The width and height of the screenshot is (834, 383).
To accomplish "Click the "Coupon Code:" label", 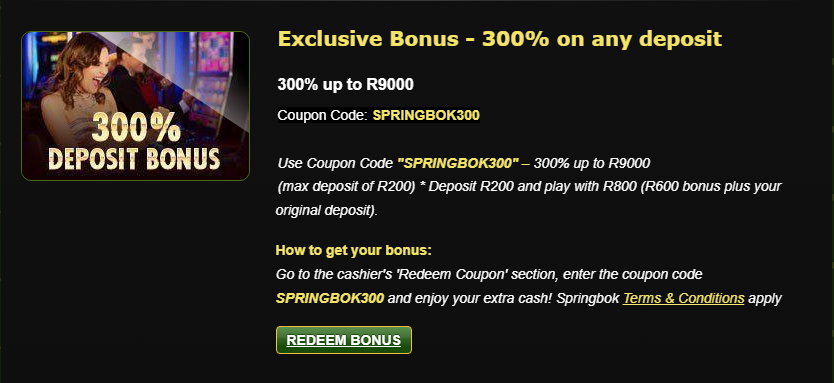I will tap(322, 115).
